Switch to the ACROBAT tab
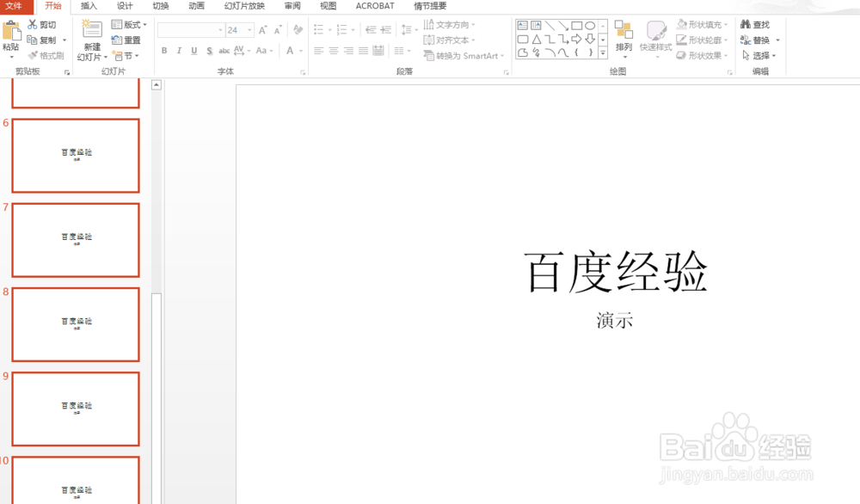860x504 pixels. pos(375,6)
